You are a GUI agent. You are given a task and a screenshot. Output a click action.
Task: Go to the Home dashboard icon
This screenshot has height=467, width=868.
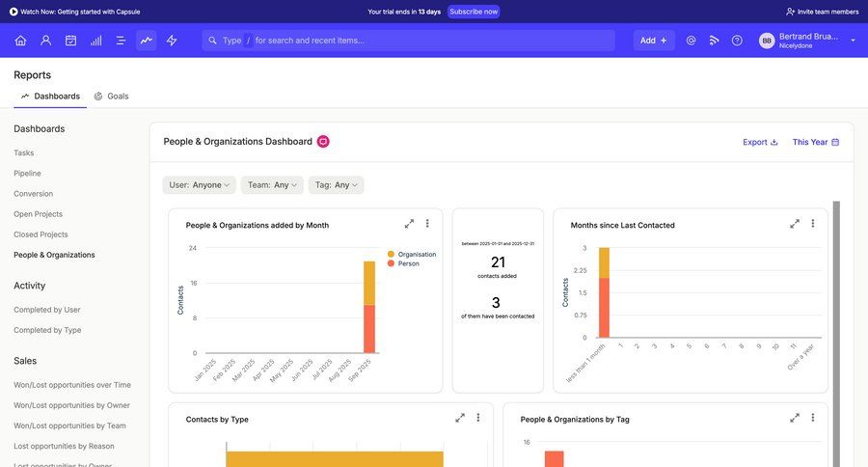point(20,41)
